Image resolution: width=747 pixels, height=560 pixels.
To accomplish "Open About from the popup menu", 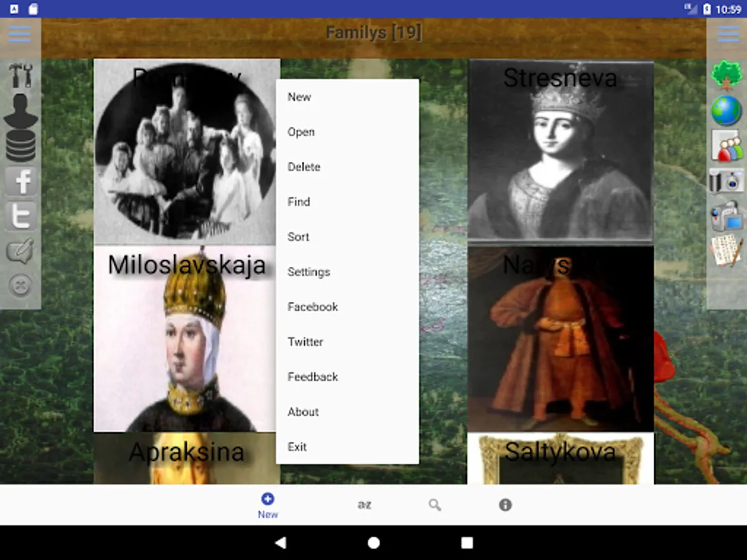I will point(347,411).
